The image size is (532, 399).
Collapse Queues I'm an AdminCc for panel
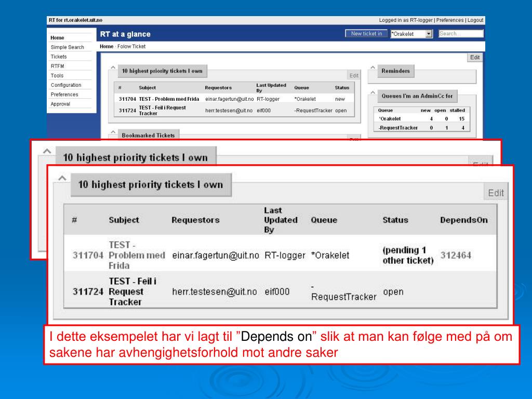pos(373,92)
